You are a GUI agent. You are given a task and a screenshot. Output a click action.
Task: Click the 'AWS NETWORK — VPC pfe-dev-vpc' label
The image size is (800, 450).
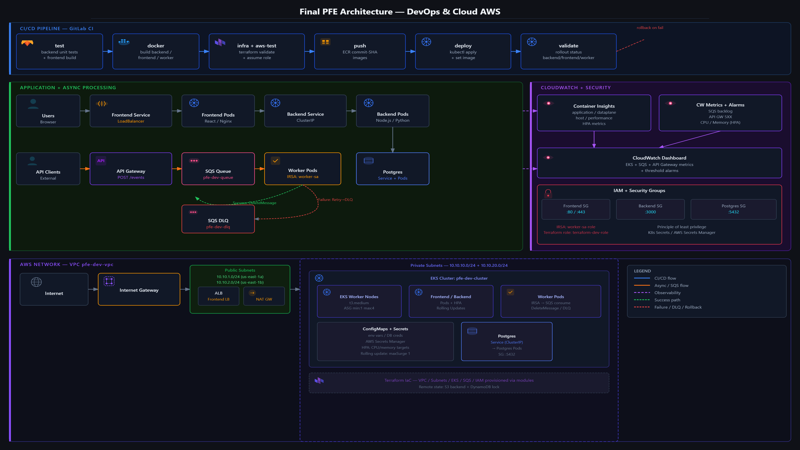[66, 264]
